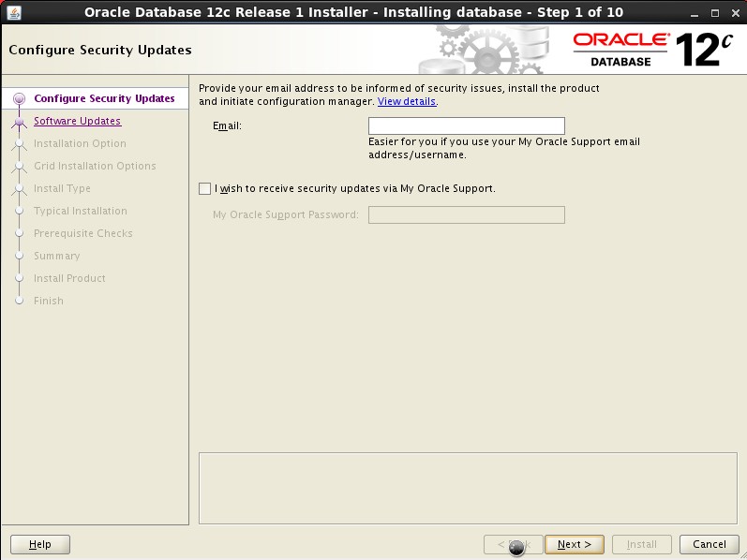The image size is (747, 560).
Task: Click the message area at bottom
Action: tap(468, 489)
